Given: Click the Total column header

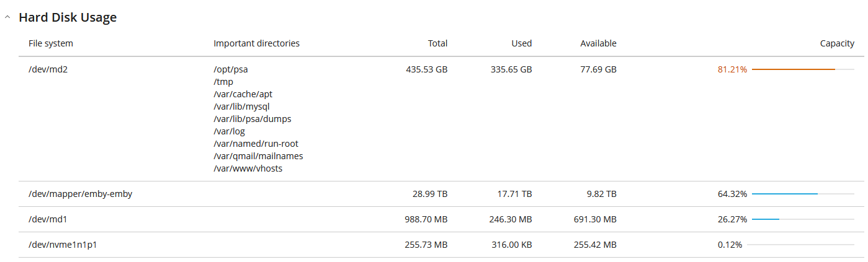Looking at the screenshot, I should [437, 43].
